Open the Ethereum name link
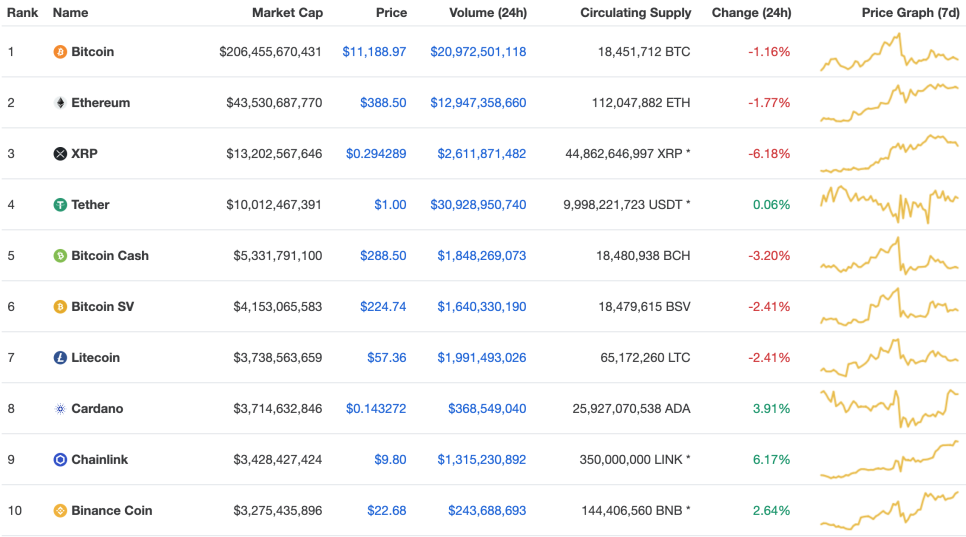 [100, 103]
